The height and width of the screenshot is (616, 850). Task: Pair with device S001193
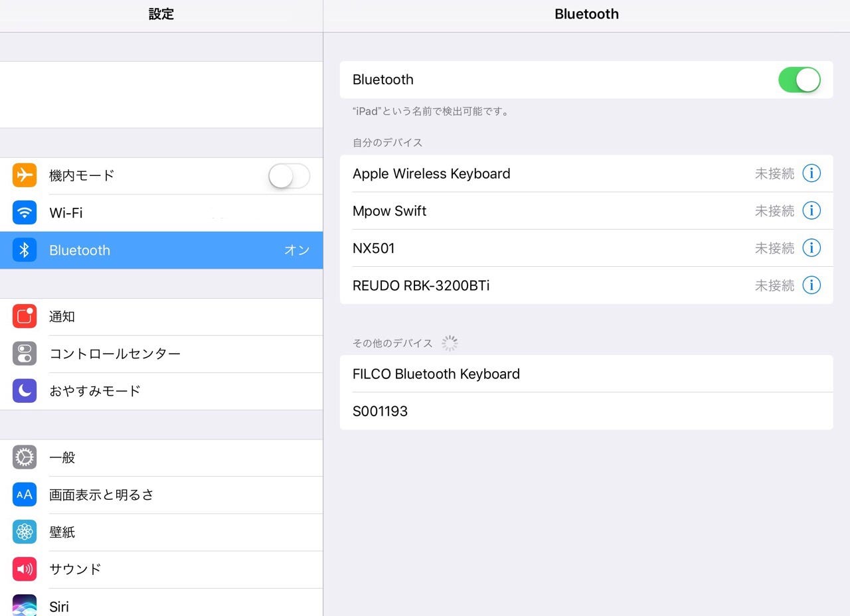point(586,411)
